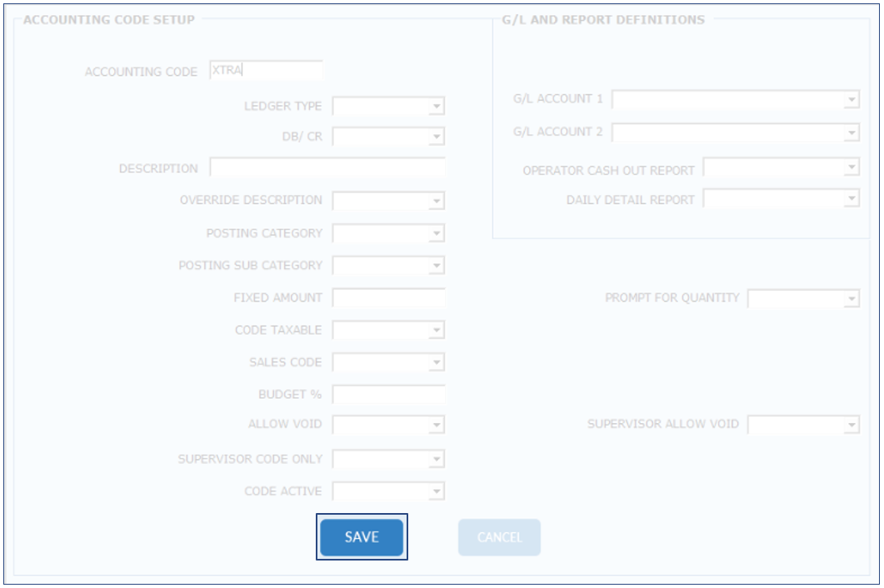Open the Operator Cash Out Report dropdown
The width and height of the screenshot is (884, 588).
point(781,168)
